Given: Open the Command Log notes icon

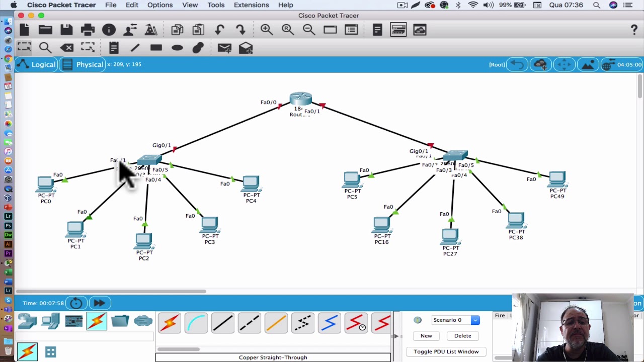Looking at the screenshot, I should tap(377, 30).
